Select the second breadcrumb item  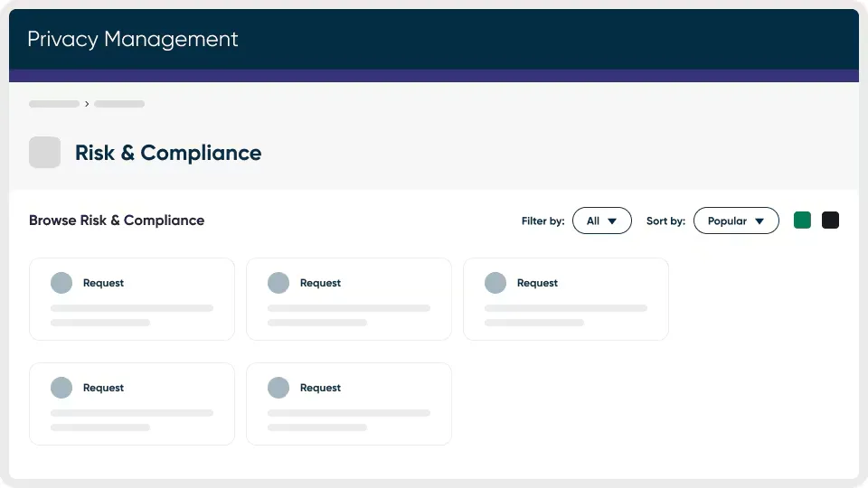(119, 104)
